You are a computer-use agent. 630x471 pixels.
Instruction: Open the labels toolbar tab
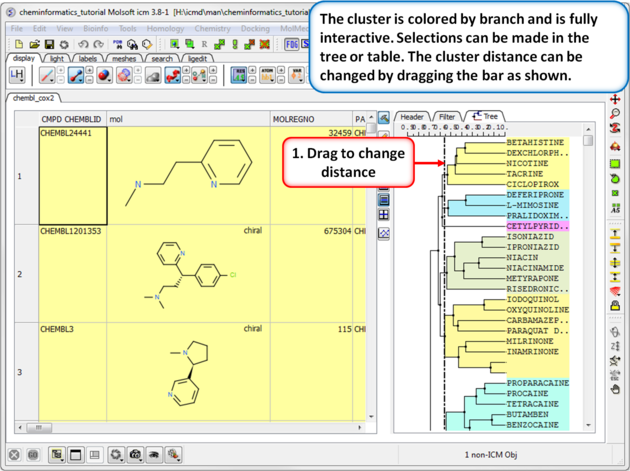(88, 59)
